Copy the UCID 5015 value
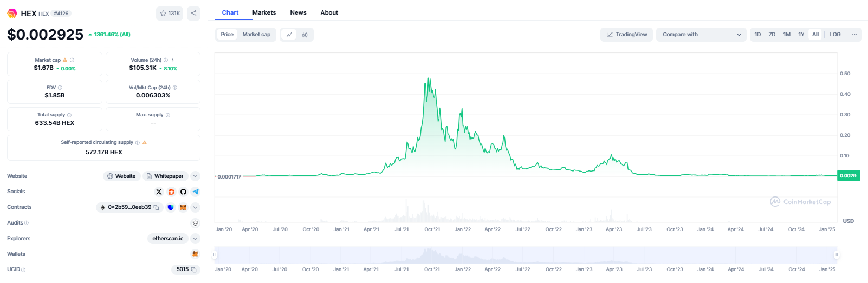Image resolution: width=868 pixels, height=283 pixels. coord(193,269)
